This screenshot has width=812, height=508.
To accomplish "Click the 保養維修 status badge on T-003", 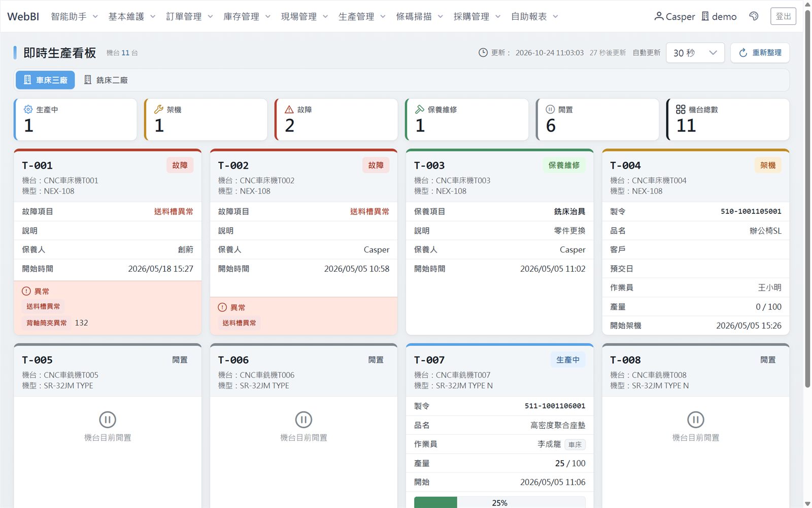I will tap(564, 165).
